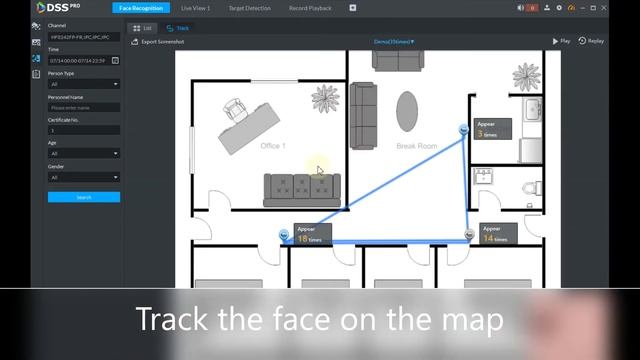Click the DSS Pro logo
640x360 pixels.
point(58,7)
